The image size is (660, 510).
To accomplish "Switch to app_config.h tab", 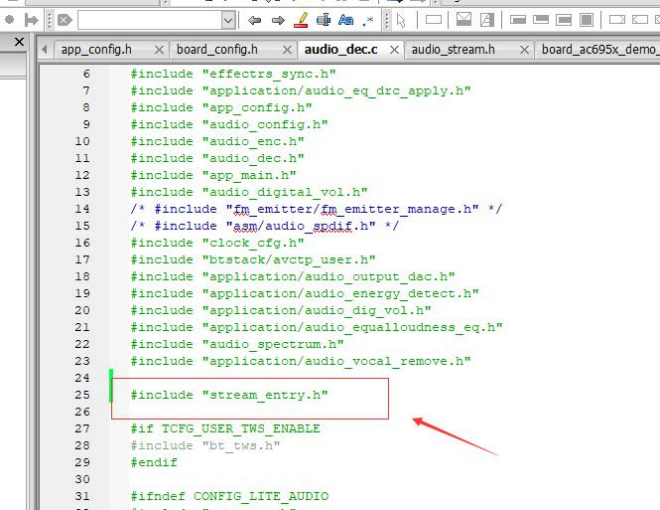I will [x=96, y=50].
